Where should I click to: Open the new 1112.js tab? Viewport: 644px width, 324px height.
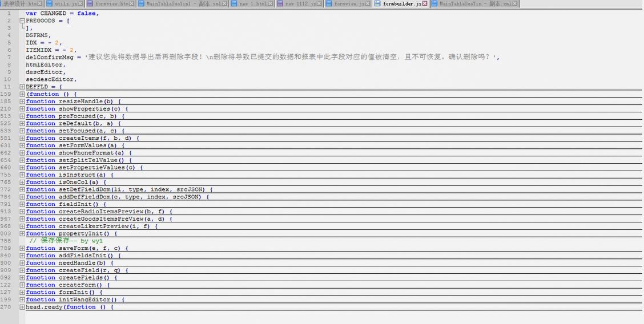299,3
